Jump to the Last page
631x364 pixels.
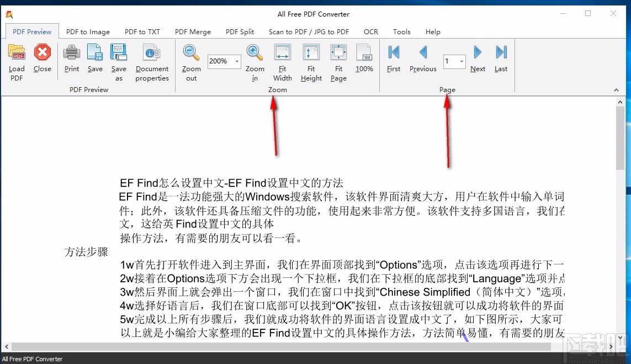[501, 58]
